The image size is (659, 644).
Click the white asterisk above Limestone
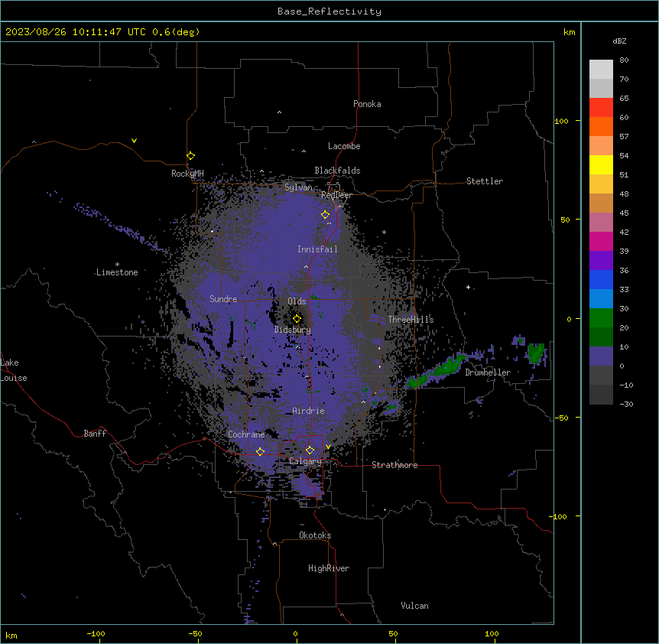click(117, 265)
